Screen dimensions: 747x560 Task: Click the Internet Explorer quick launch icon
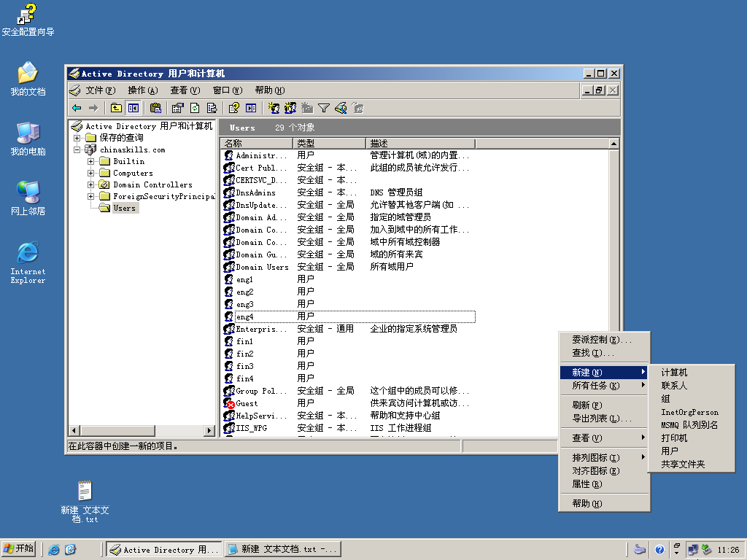click(54, 550)
